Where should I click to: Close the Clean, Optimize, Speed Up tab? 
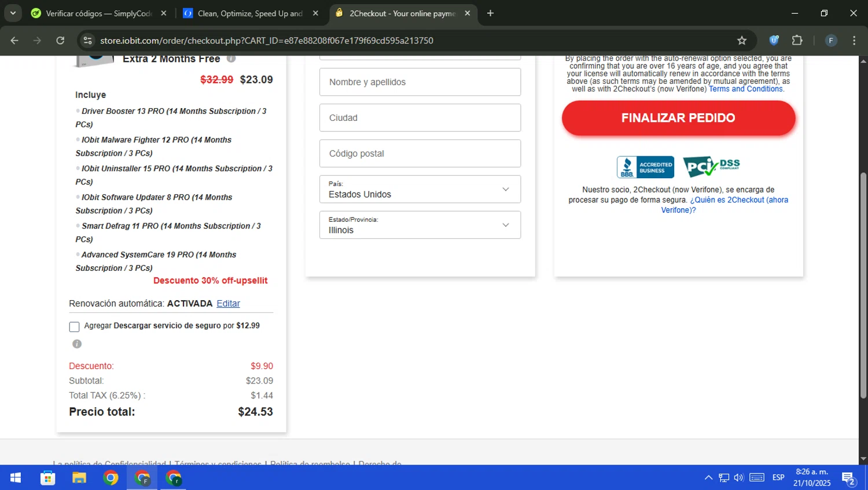pyautogui.click(x=315, y=13)
